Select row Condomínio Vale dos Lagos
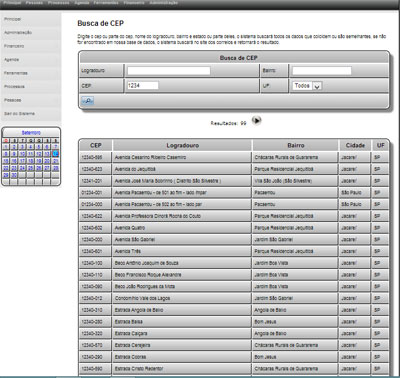This screenshot has width=400, height=378. pyautogui.click(x=234, y=298)
